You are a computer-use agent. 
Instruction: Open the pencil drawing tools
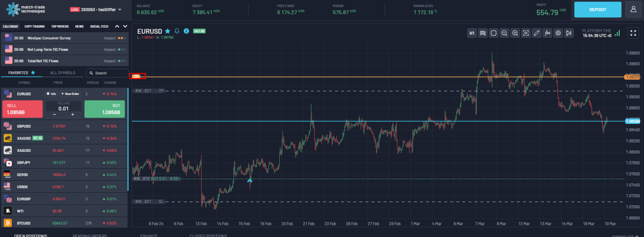537,33
